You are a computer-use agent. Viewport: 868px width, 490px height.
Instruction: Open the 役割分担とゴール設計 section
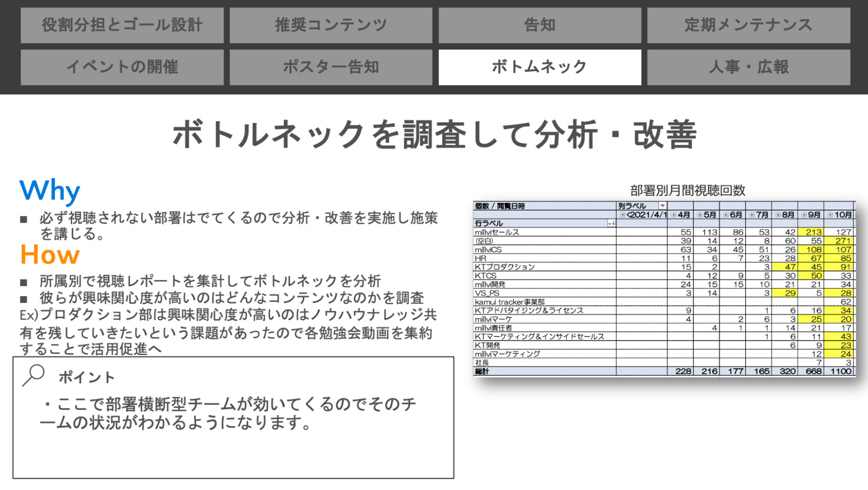coord(122,25)
